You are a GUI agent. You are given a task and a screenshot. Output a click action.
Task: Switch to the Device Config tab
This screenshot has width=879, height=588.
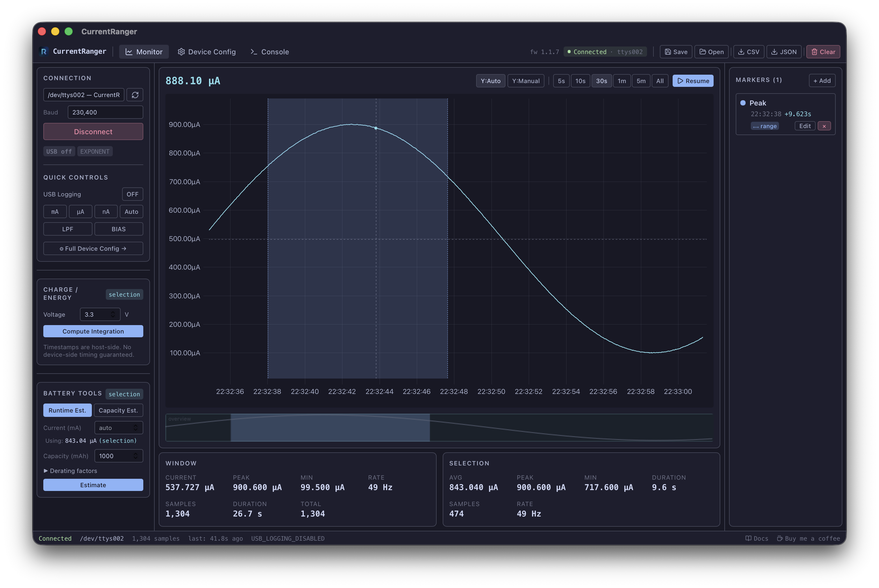(207, 52)
